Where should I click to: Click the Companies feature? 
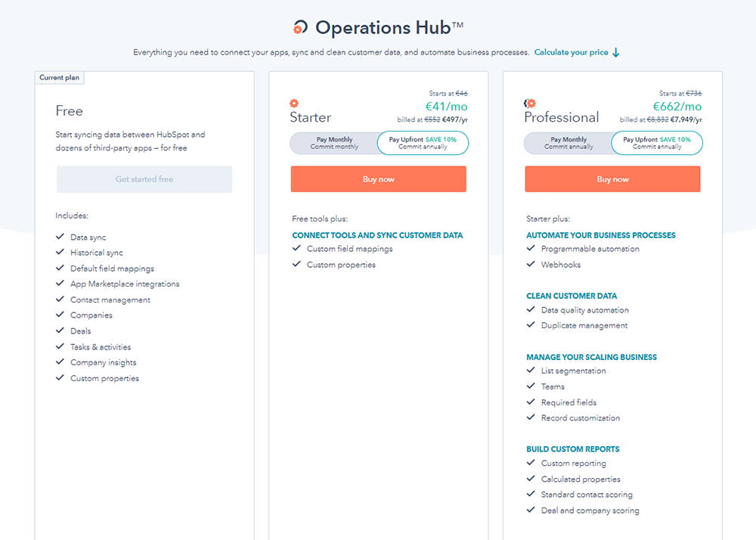tap(91, 315)
